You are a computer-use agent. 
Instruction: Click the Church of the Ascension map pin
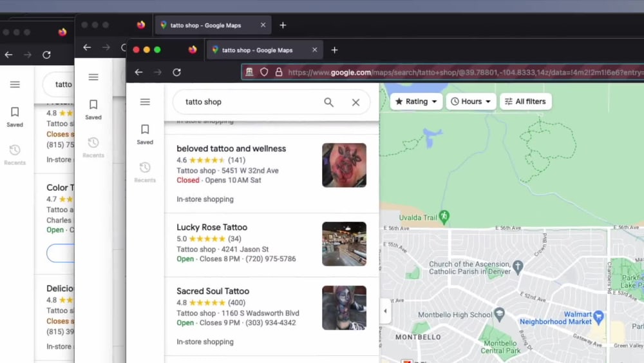click(518, 266)
